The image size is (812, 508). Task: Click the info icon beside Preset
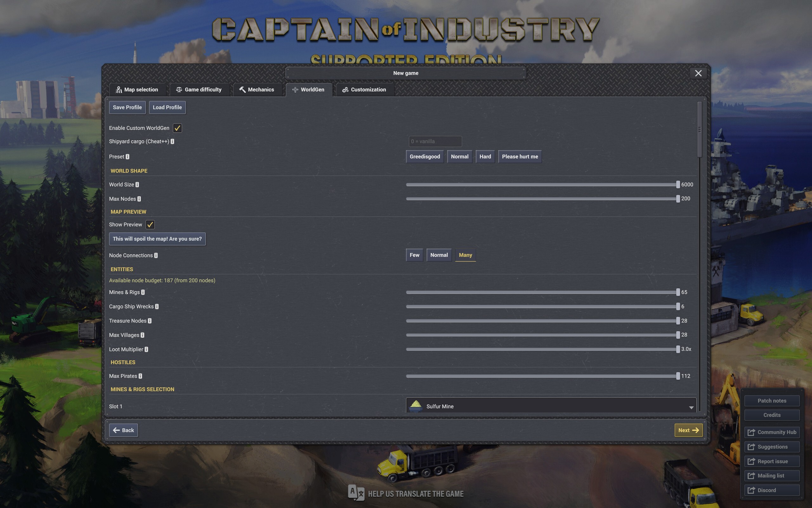coord(128,157)
